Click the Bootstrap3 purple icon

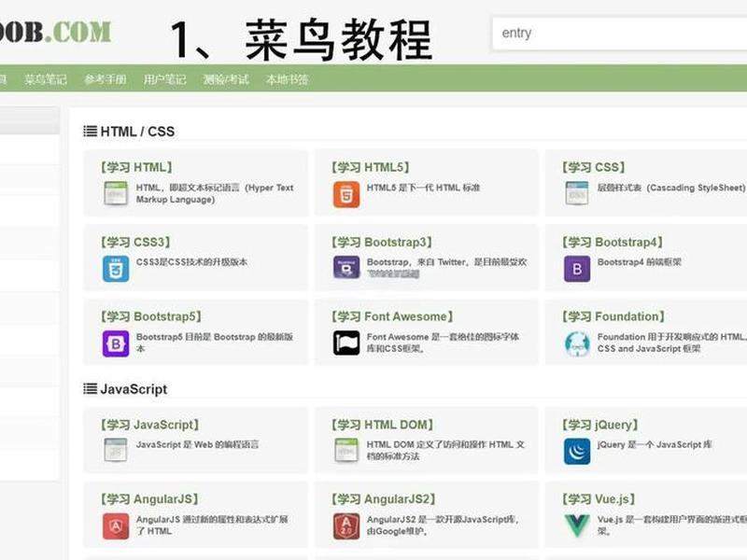point(346,268)
